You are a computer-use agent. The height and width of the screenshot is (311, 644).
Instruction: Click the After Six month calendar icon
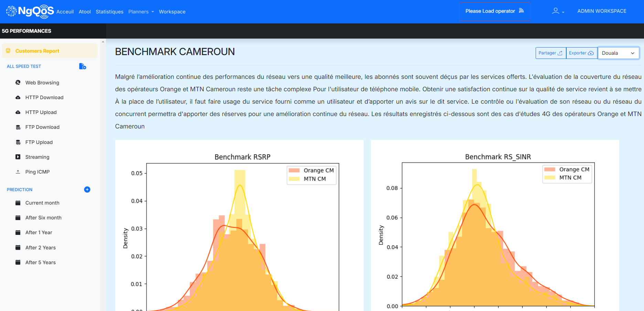pos(18,218)
